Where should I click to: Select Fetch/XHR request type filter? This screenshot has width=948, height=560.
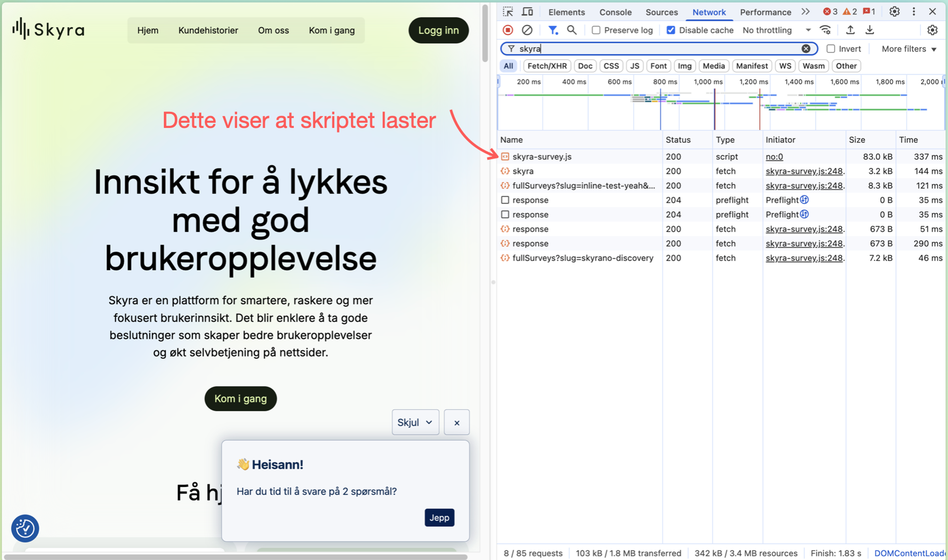point(547,66)
